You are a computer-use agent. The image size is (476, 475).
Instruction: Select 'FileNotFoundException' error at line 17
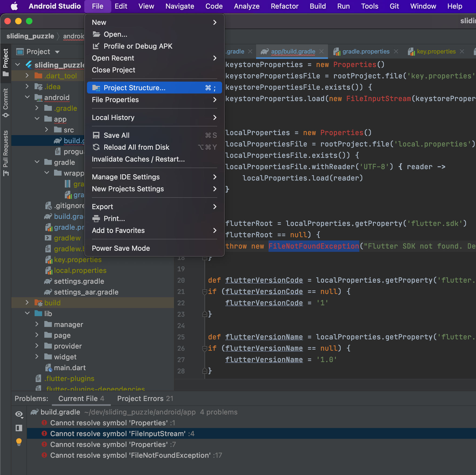coord(251,455)
